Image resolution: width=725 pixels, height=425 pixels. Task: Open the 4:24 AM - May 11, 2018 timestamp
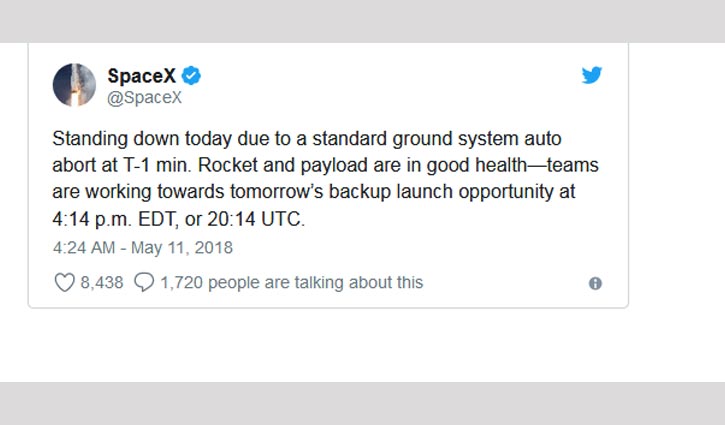(143, 248)
